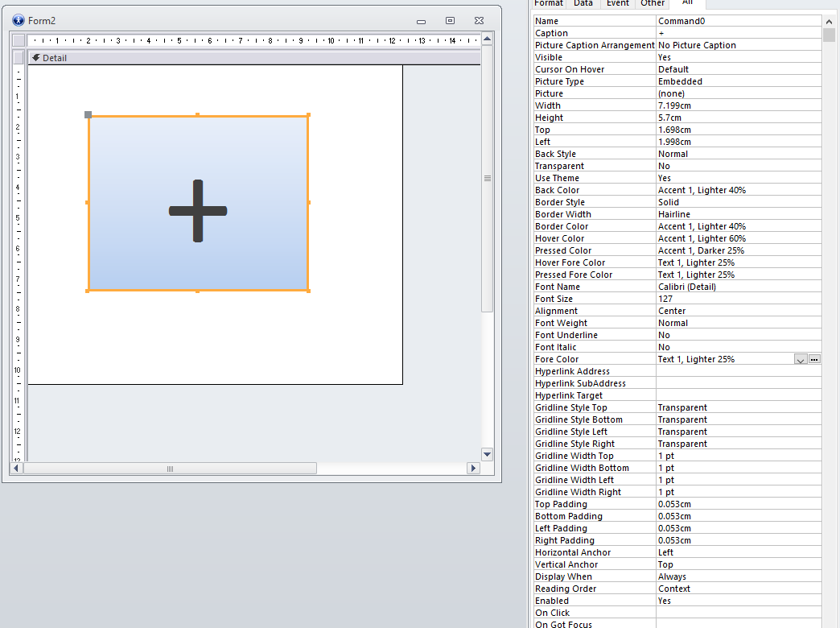This screenshot has width=840, height=628.
Task: Click the Gridline Width Top value 1 pt
Action: 739,456
